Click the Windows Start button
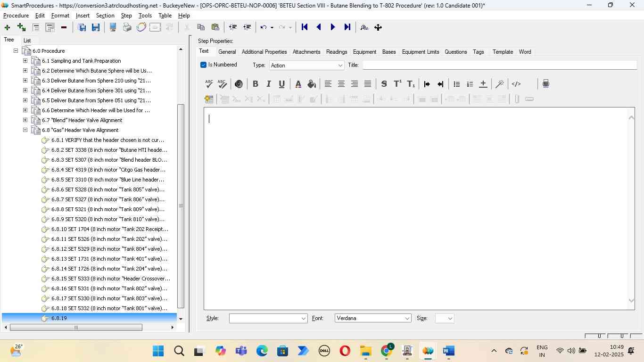The image size is (644, 362). (x=158, y=351)
